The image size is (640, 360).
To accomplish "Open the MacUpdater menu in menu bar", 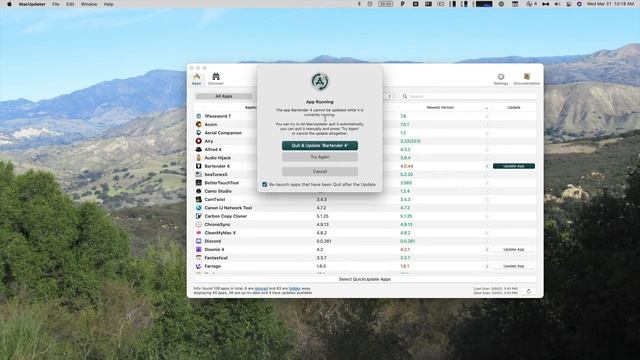I will [32, 4].
